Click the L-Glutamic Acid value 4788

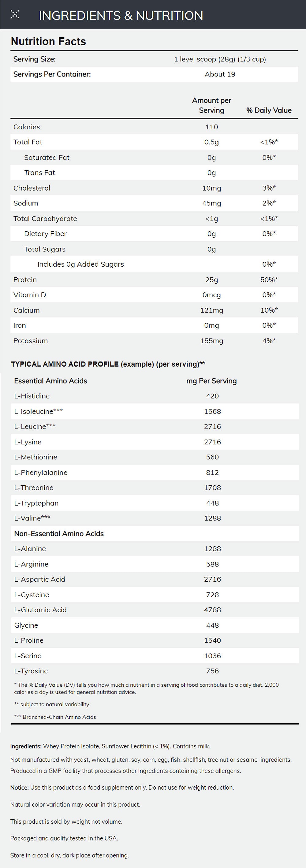(x=212, y=610)
